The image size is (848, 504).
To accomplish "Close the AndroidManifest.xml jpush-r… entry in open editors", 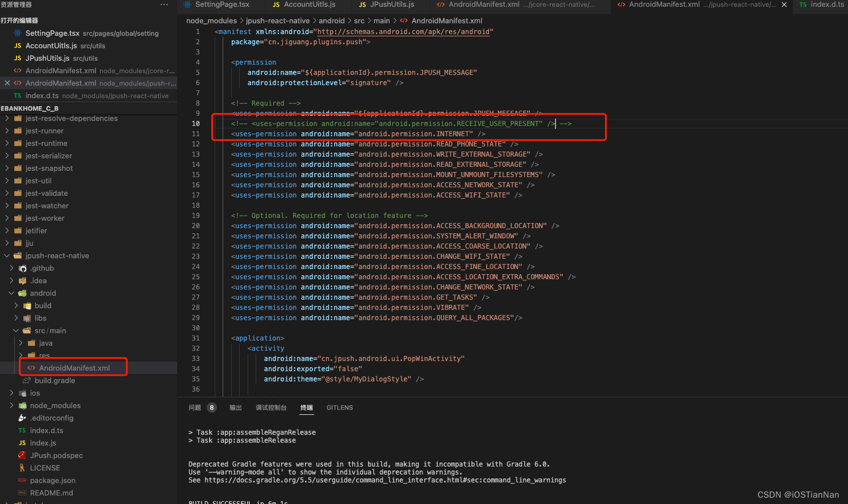I will click(x=7, y=83).
